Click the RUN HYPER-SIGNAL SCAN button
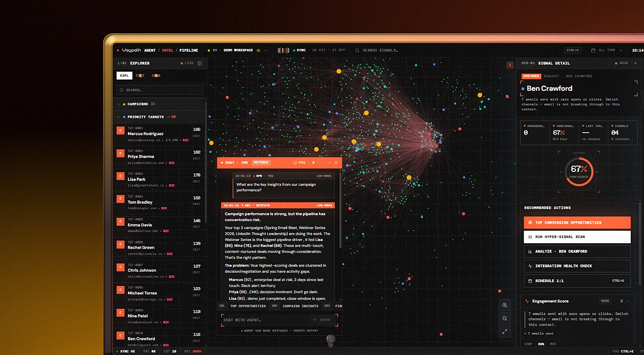 [577, 237]
